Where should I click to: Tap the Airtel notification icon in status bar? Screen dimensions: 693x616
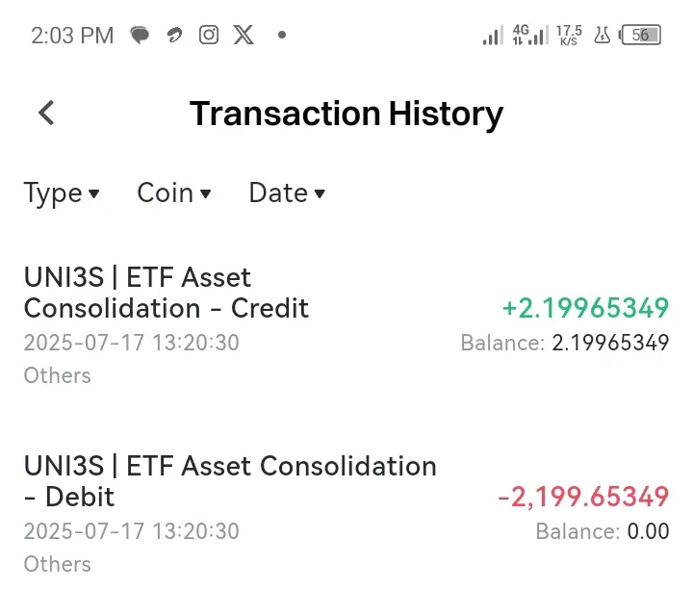(174, 36)
